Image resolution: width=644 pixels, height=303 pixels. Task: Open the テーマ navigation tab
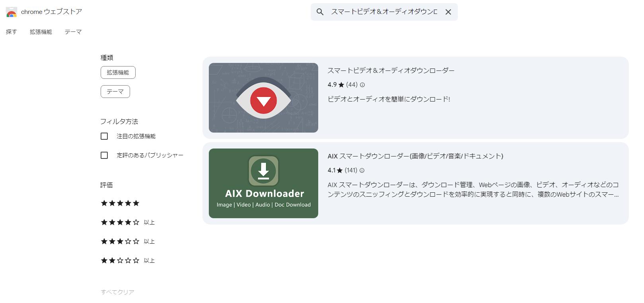[x=73, y=32]
